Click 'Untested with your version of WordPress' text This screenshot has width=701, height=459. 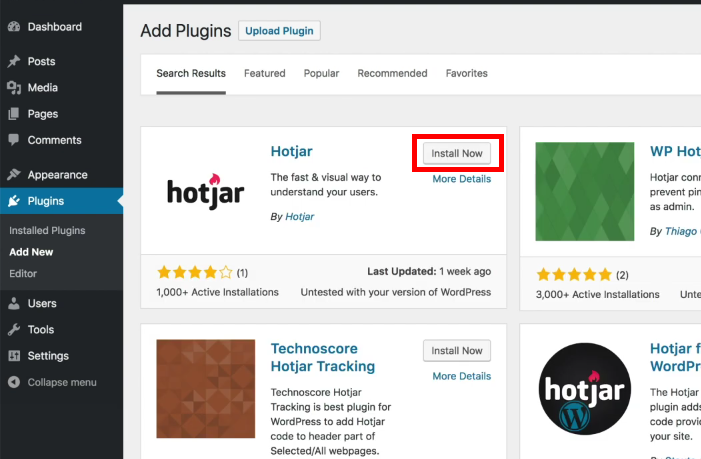[396, 292]
